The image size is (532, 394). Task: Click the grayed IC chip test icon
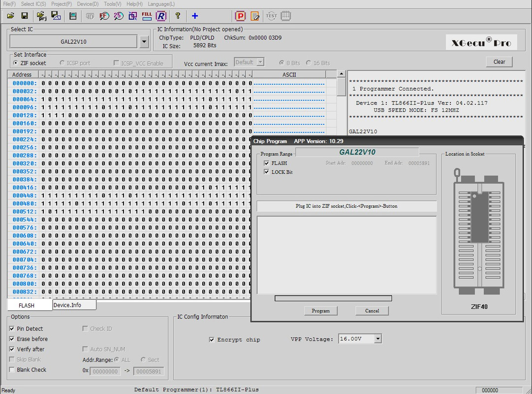point(285,16)
